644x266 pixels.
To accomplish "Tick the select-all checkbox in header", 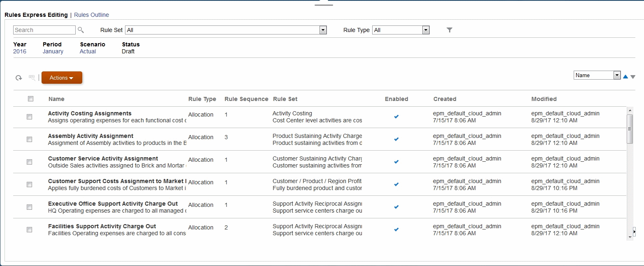I will point(30,99).
